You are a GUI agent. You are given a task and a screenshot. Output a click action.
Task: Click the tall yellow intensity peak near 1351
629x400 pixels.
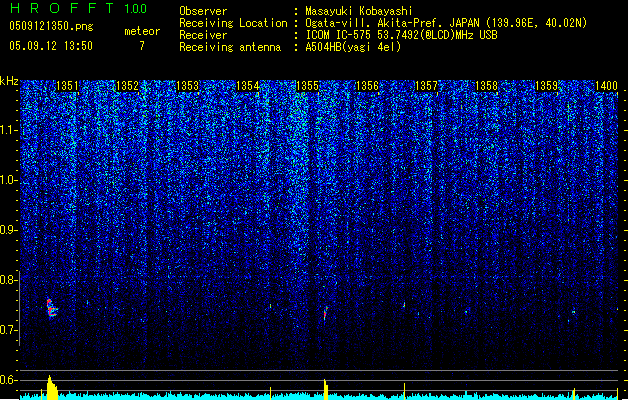pos(51,387)
